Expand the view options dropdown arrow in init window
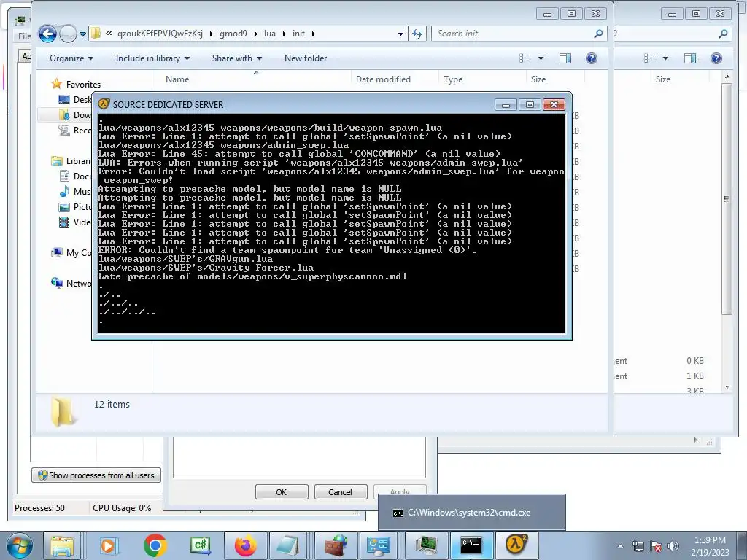This screenshot has height=560, width=747. (541, 58)
